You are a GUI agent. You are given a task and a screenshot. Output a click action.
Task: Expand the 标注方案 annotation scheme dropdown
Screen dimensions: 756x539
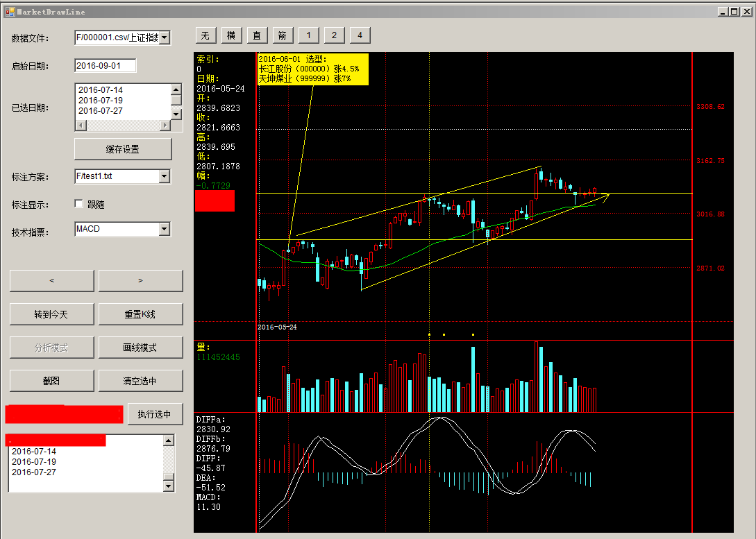[x=164, y=177]
